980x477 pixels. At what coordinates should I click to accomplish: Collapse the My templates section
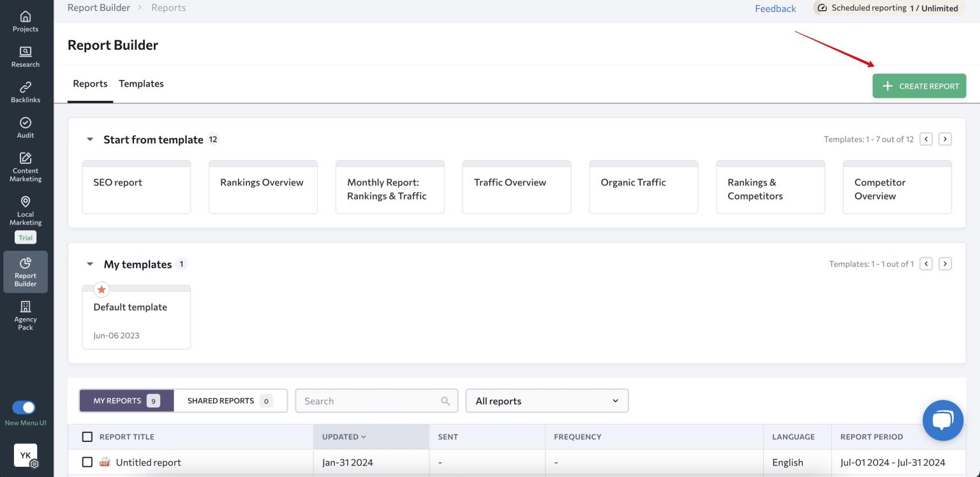(89, 263)
